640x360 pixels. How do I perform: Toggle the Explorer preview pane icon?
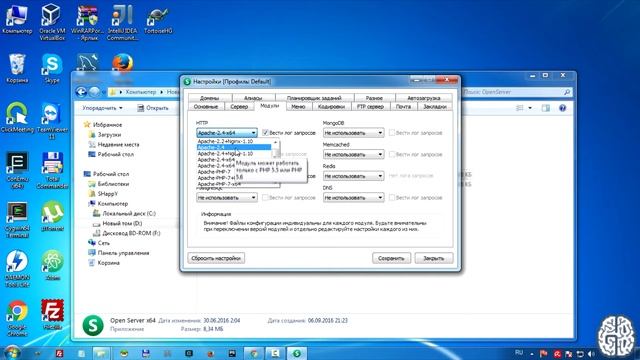(546, 108)
